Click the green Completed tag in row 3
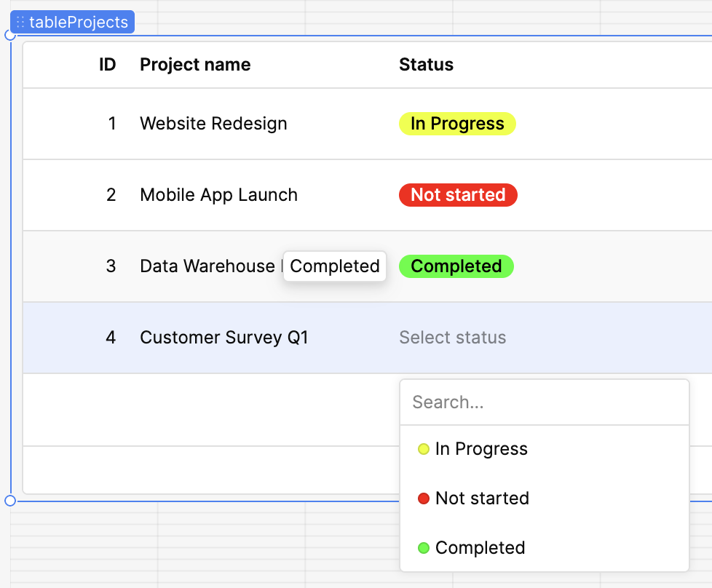This screenshot has width=712, height=588. click(x=456, y=266)
